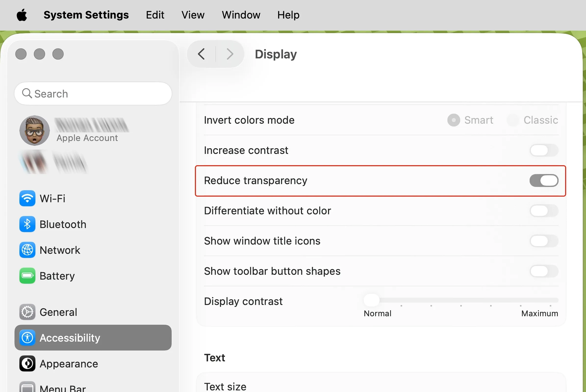Open the View menu
The image size is (586, 392).
click(x=193, y=15)
